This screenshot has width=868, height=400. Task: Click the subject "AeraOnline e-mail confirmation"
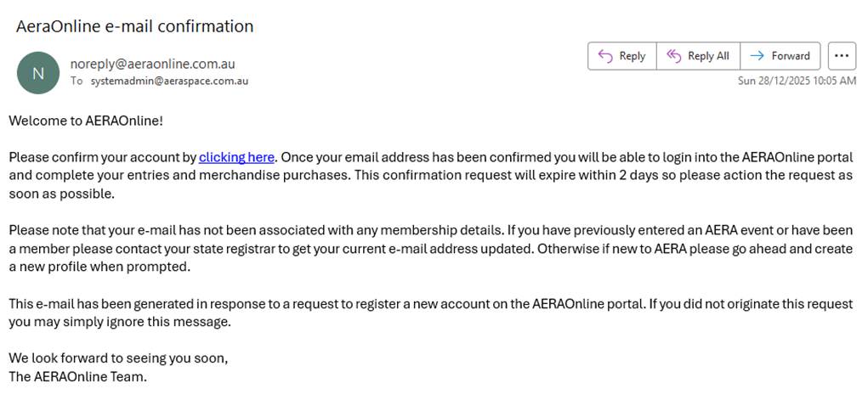[134, 26]
